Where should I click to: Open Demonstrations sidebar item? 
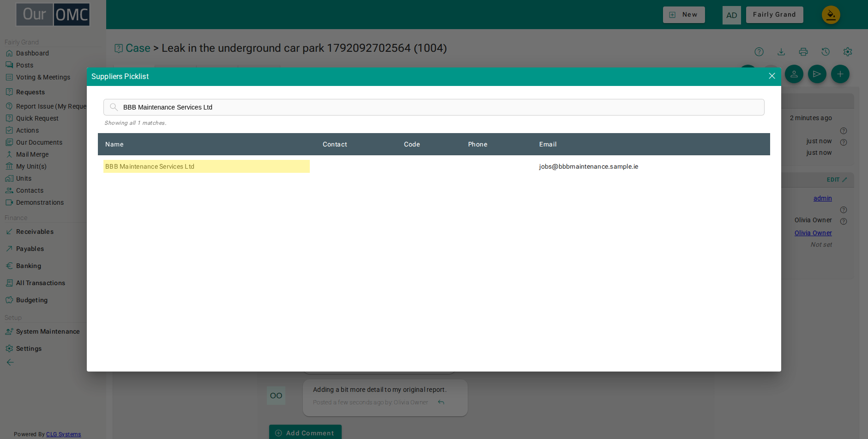[40, 202]
